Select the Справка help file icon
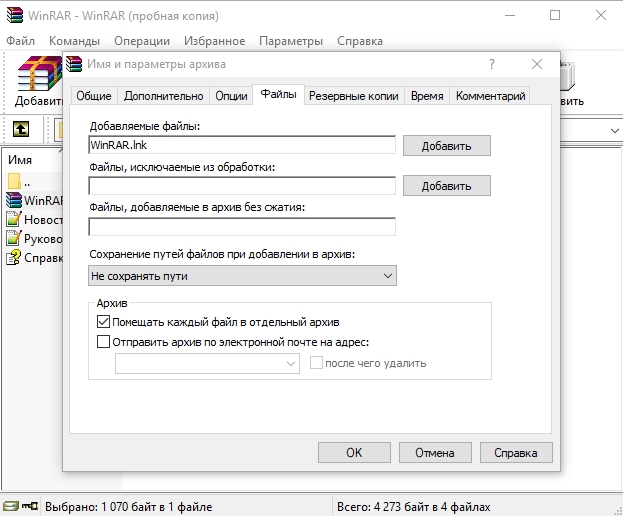This screenshot has height=516, width=623. point(14,257)
